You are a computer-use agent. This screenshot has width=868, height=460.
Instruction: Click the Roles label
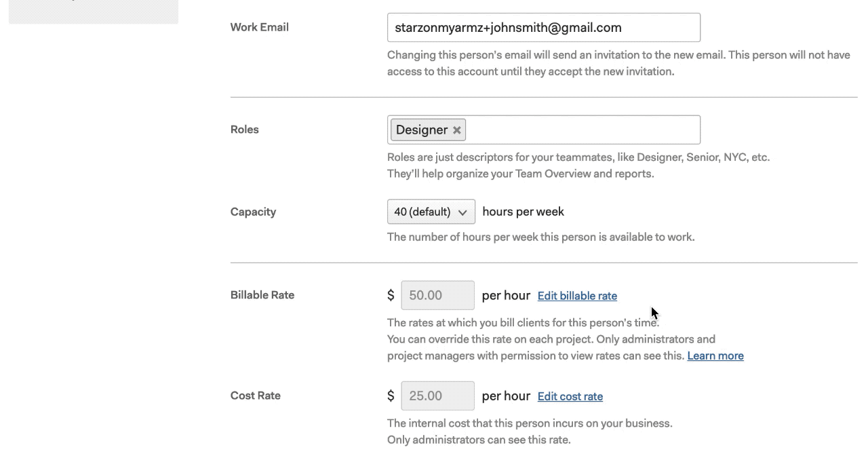click(245, 130)
